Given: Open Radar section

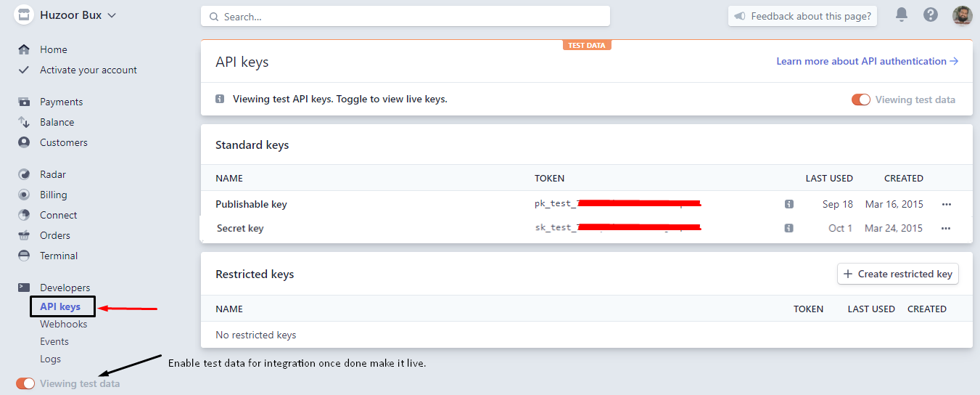Looking at the screenshot, I should point(53,174).
